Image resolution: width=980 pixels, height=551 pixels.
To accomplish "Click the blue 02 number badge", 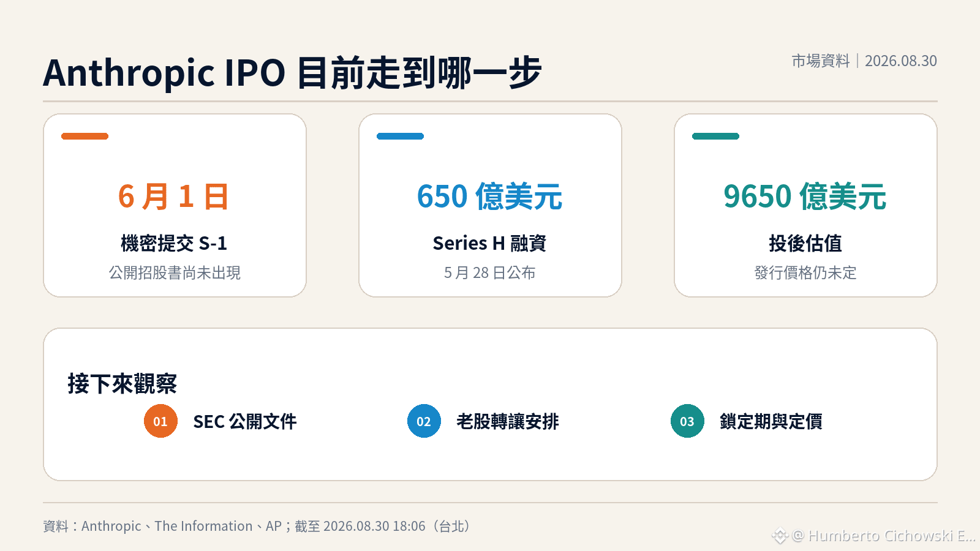I will (424, 421).
